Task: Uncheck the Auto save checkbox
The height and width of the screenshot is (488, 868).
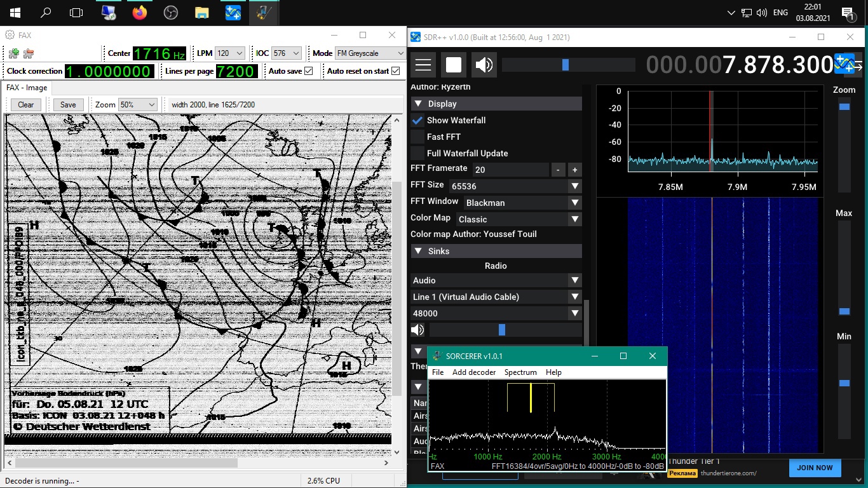Action: click(309, 71)
